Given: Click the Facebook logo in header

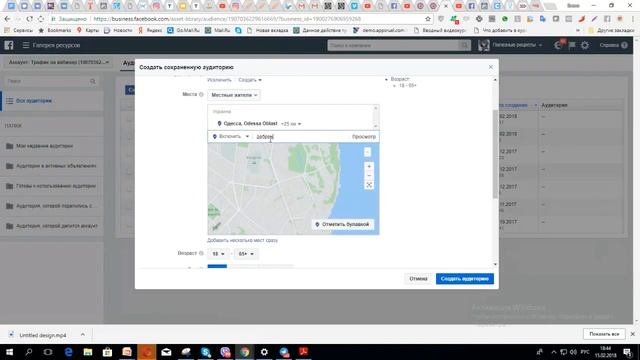Looking at the screenshot, I should (9, 45).
